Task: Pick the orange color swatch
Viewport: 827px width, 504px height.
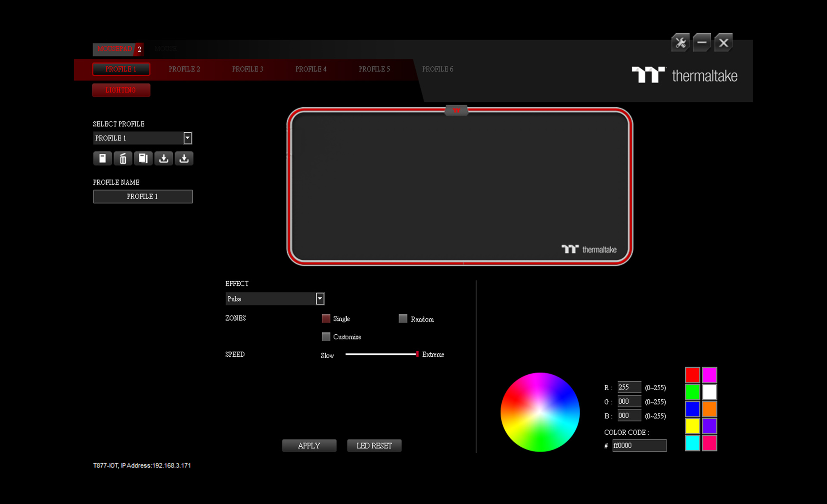Action: [x=709, y=409]
